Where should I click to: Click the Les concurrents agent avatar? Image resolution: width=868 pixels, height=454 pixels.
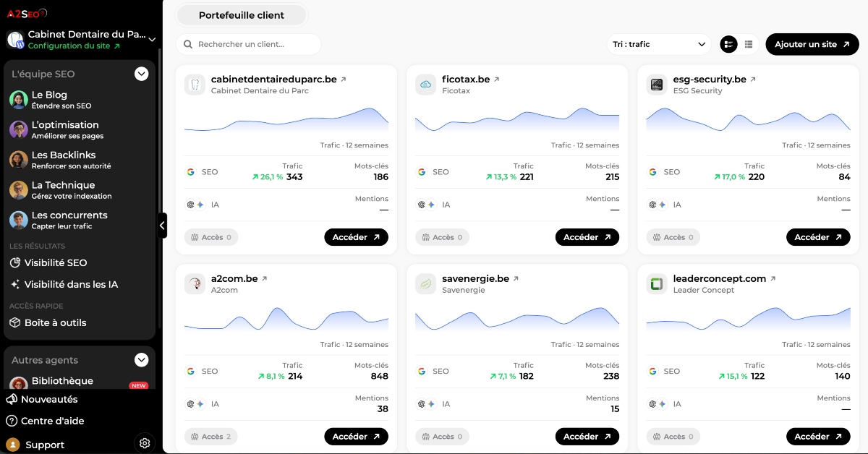pos(19,220)
